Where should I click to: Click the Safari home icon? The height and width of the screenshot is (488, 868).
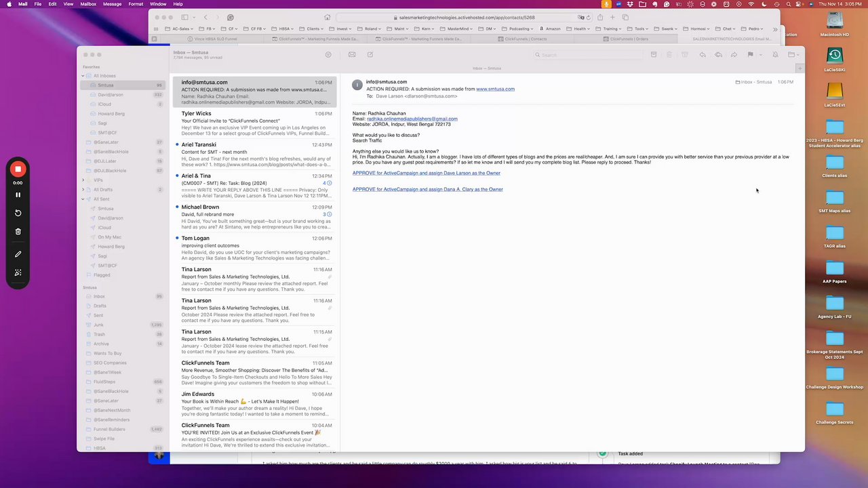tap(328, 18)
